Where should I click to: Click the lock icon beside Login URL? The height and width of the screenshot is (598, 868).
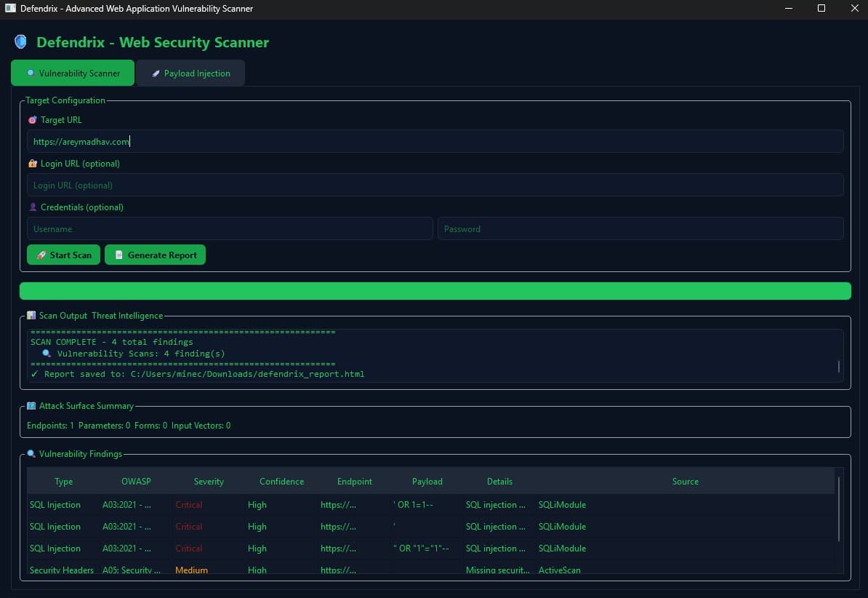[x=32, y=164]
